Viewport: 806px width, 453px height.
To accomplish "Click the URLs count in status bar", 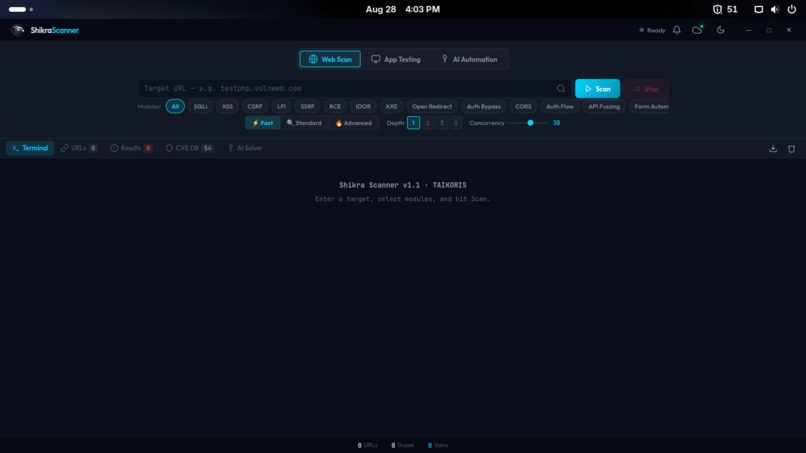I will [x=368, y=445].
